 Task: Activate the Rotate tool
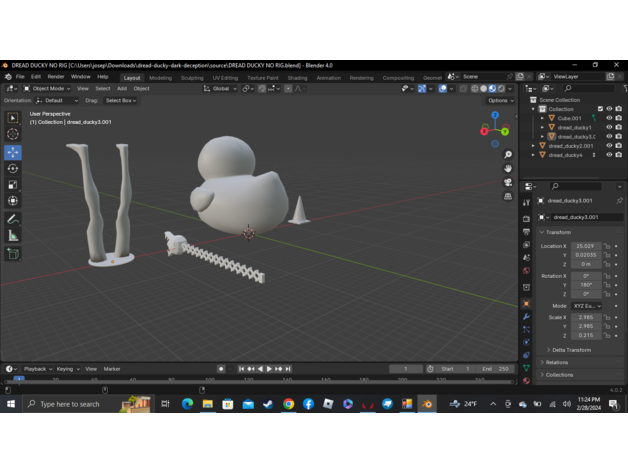[13, 169]
